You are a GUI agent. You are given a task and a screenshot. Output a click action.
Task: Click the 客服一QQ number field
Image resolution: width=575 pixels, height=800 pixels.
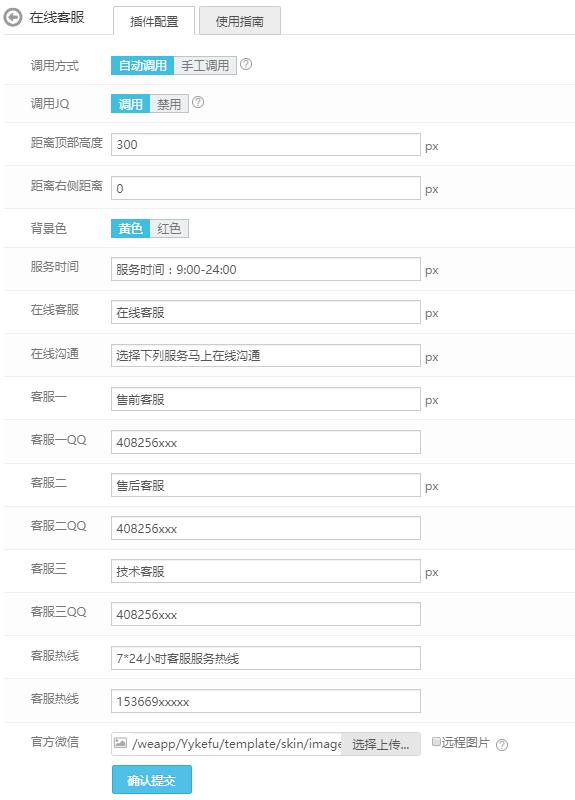266,442
